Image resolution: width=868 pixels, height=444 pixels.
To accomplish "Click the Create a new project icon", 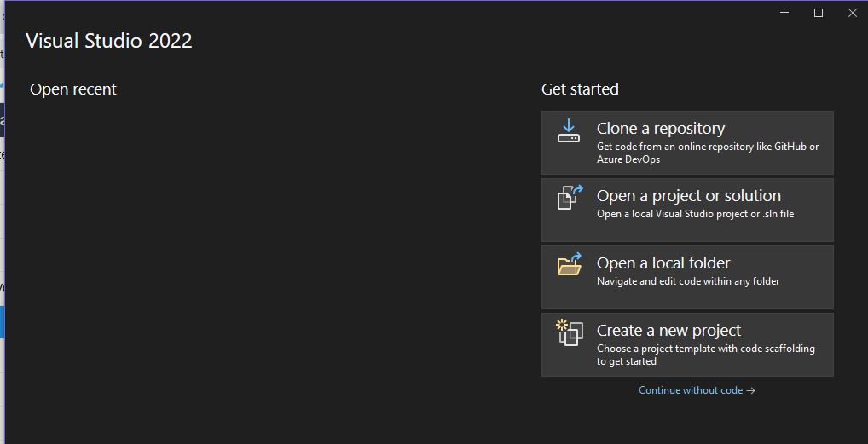I will coord(569,332).
